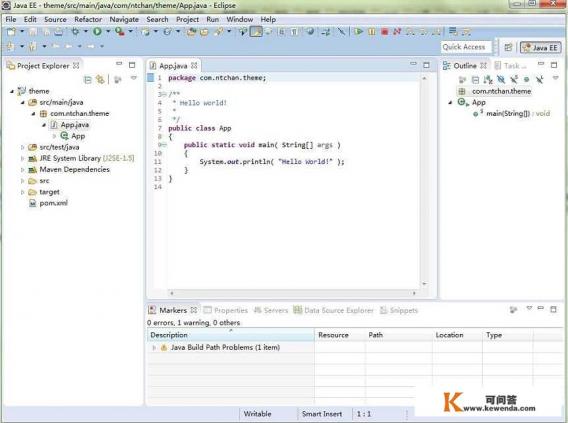Image resolution: width=568 pixels, height=423 pixels.
Task: Click the Outline Sort icon
Action: (488, 80)
